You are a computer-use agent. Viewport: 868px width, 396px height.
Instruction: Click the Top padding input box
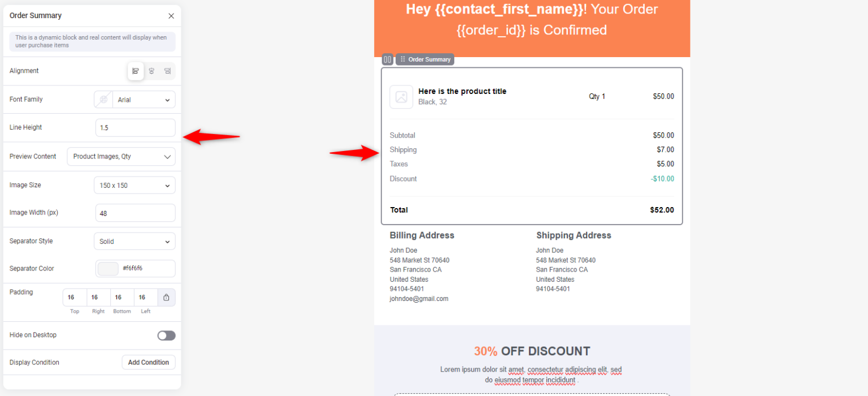(73, 297)
